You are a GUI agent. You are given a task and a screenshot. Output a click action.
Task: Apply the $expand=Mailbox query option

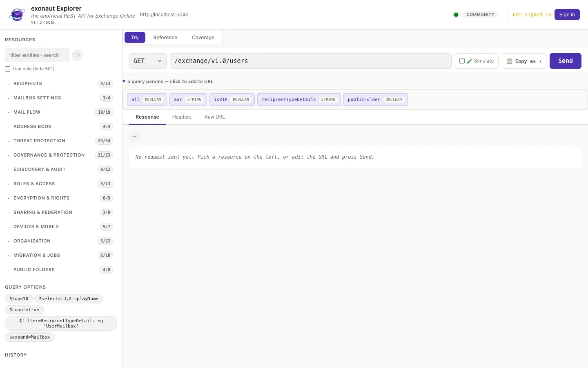[x=30, y=337]
